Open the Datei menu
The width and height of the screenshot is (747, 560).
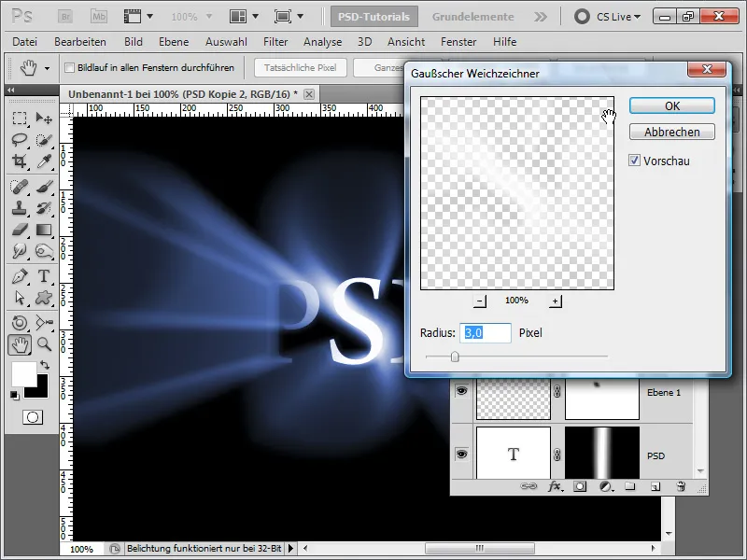[x=25, y=42]
